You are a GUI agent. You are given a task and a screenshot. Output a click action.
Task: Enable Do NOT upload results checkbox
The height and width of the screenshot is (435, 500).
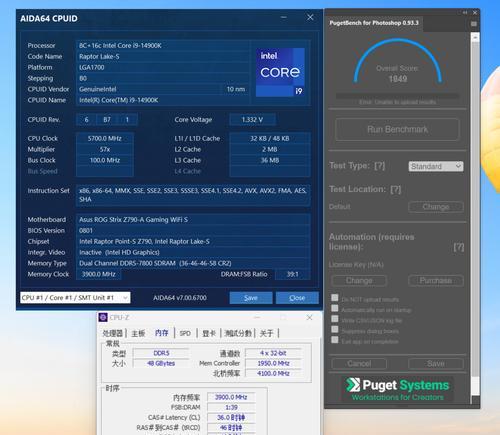pyautogui.click(x=335, y=297)
